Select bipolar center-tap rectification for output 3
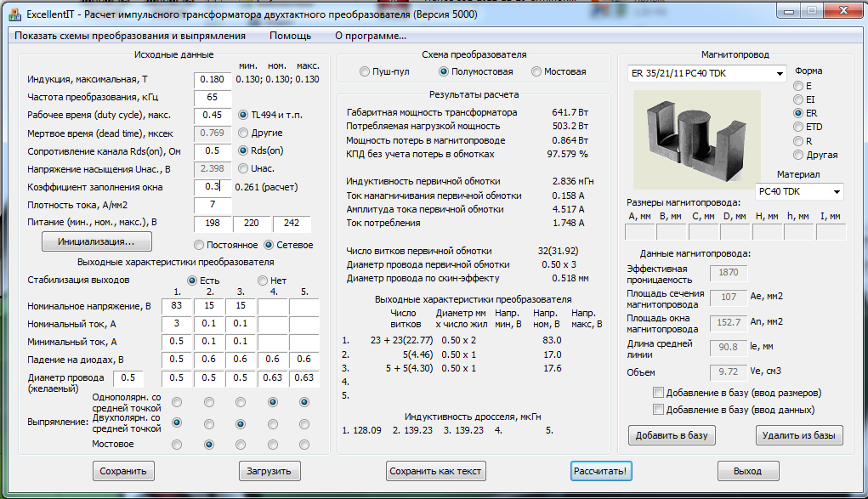 pyautogui.click(x=241, y=424)
